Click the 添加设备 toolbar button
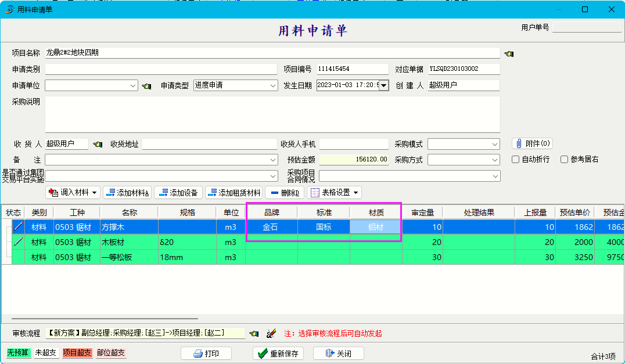Screen dimensions: 625x364 [178, 193]
